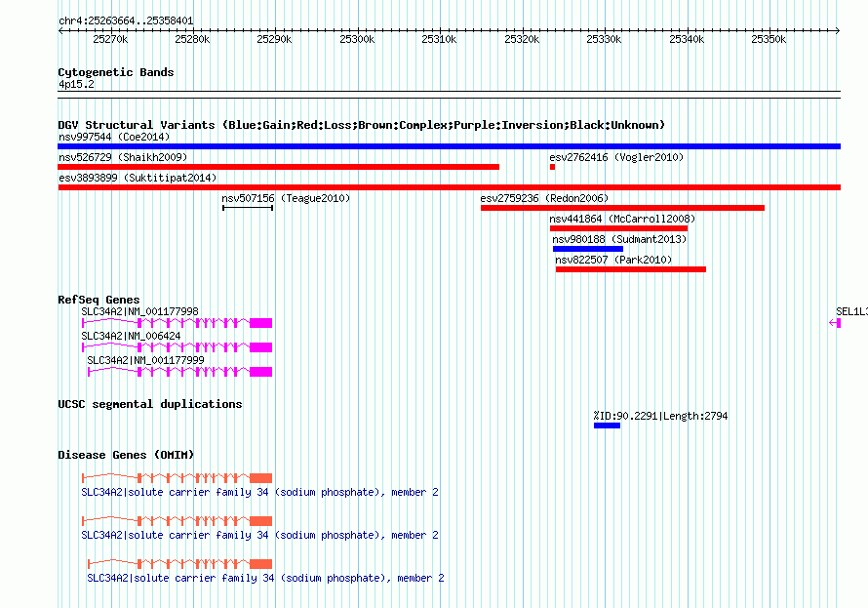Click the 25340k ruler position
Image resolution: width=868 pixels, height=608 pixels.
tap(687, 39)
